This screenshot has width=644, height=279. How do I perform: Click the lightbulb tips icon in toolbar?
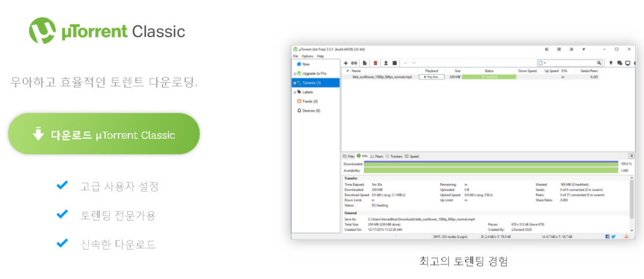(x=611, y=63)
